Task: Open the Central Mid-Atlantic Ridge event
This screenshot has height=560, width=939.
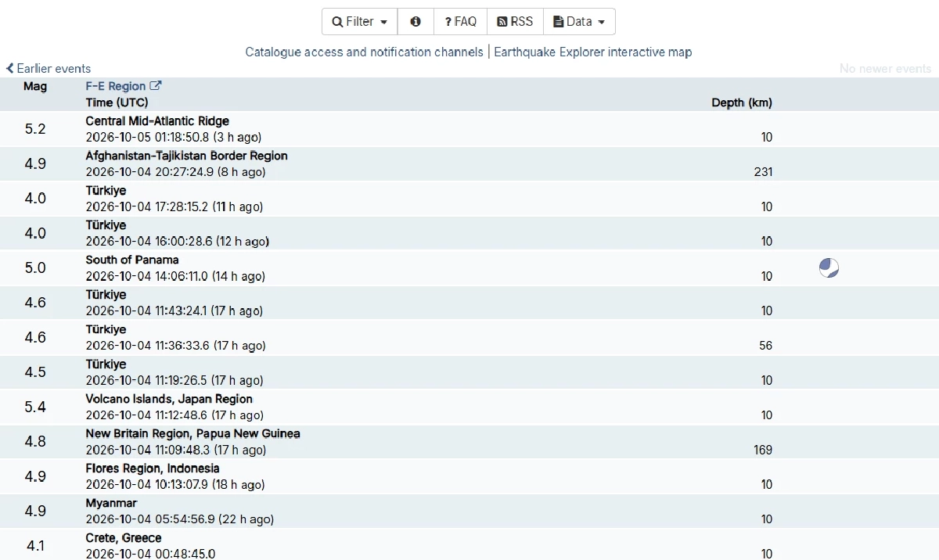Action: pyautogui.click(x=469, y=129)
